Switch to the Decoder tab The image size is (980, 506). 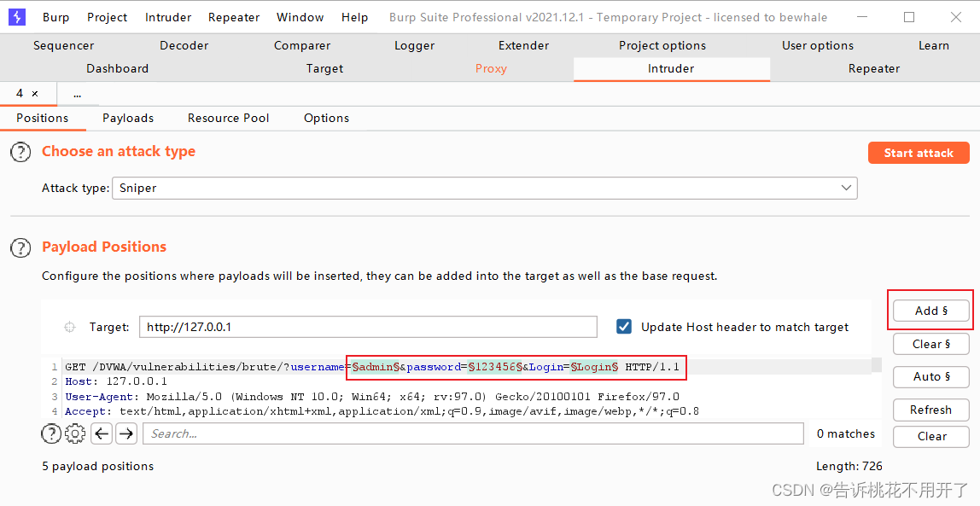(x=184, y=45)
